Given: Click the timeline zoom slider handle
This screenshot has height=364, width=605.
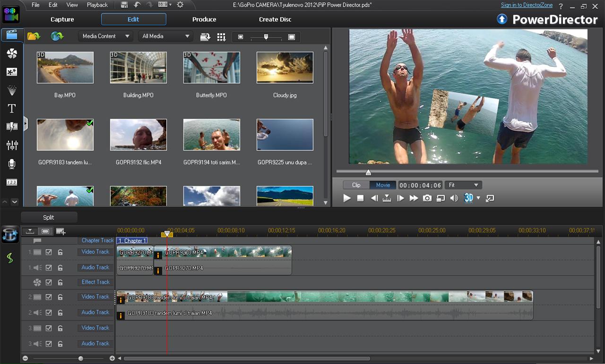Looking at the screenshot, I should click(81, 358).
